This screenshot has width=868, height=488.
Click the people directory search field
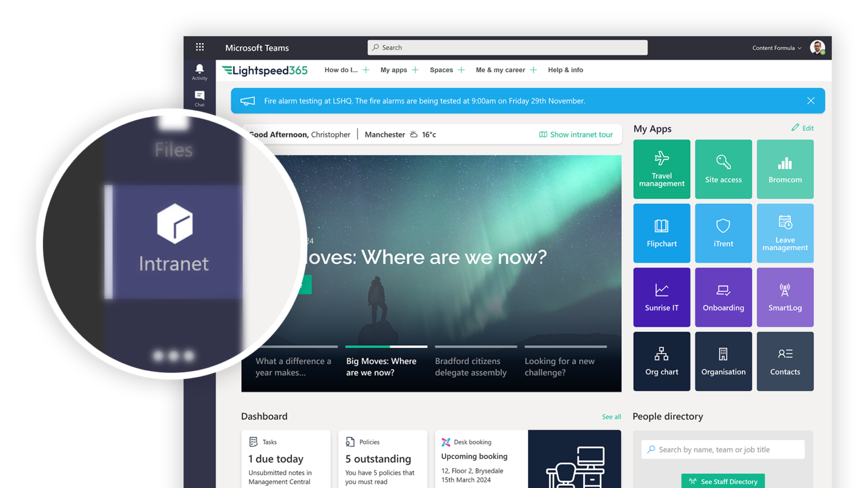[723, 450]
